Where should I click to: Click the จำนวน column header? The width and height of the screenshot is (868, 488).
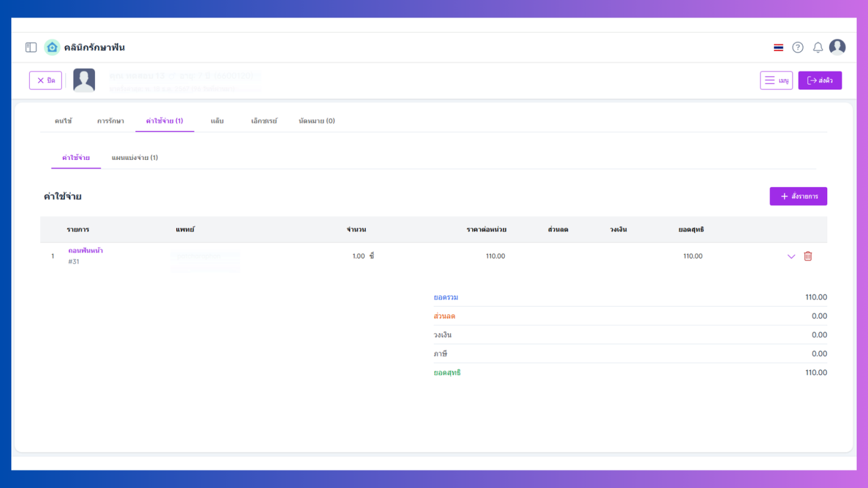tap(356, 229)
